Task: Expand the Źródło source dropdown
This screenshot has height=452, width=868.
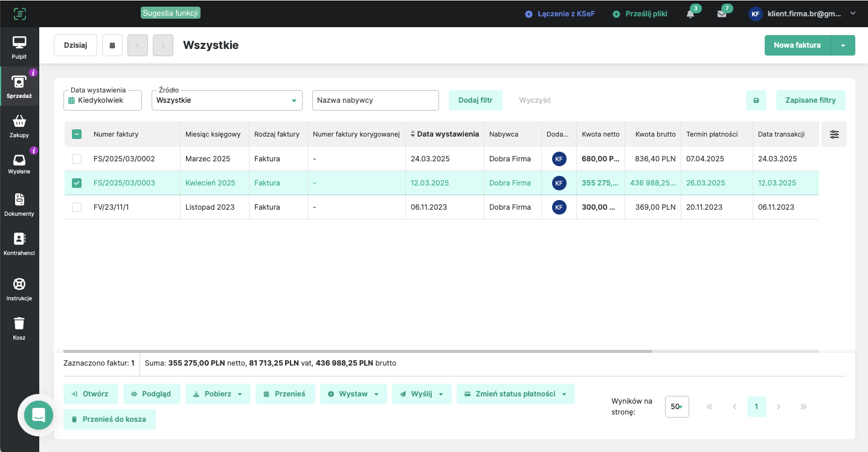Action: pyautogui.click(x=227, y=100)
